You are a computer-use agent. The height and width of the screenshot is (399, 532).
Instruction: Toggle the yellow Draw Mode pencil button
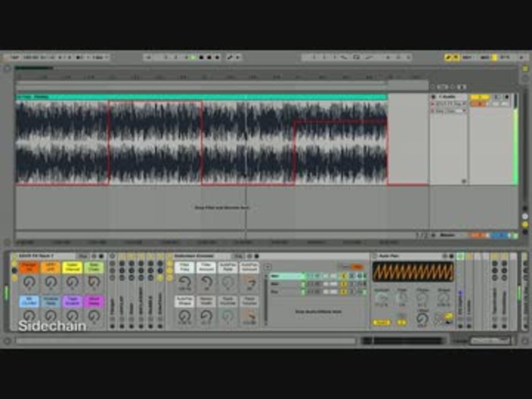point(448,57)
